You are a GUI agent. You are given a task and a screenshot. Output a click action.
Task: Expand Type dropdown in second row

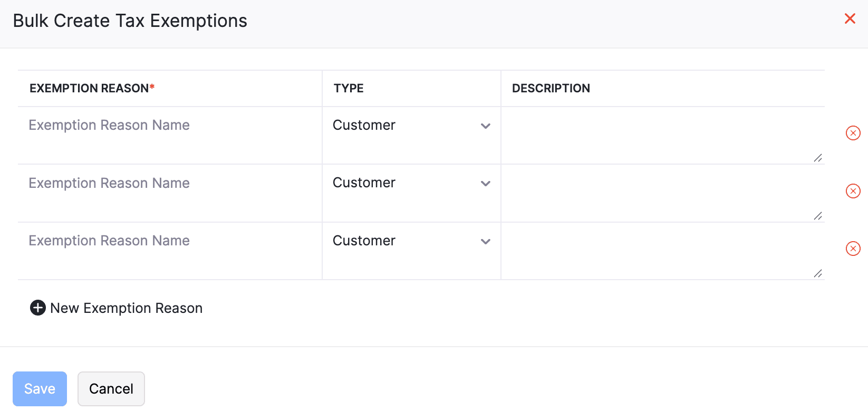coord(411,183)
